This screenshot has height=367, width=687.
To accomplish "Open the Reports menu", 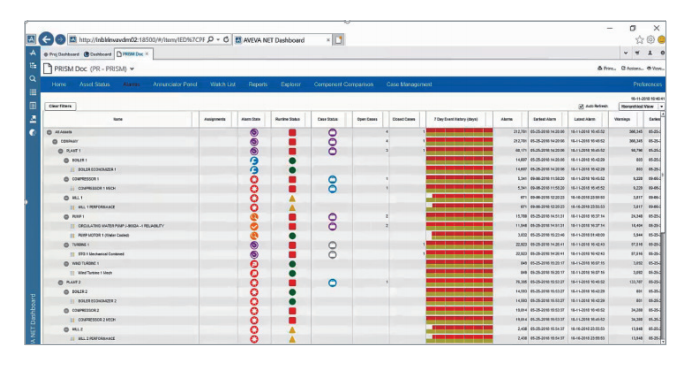I will click(258, 84).
